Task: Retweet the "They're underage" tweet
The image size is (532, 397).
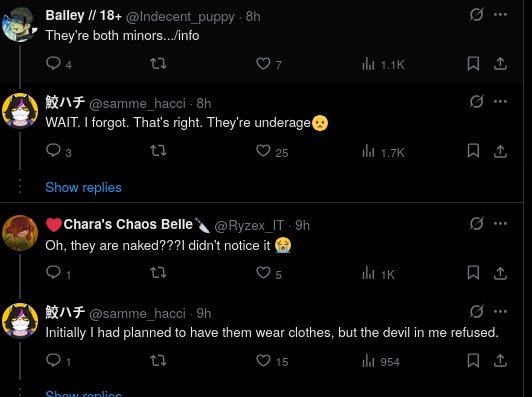Action: pos(158,151)
